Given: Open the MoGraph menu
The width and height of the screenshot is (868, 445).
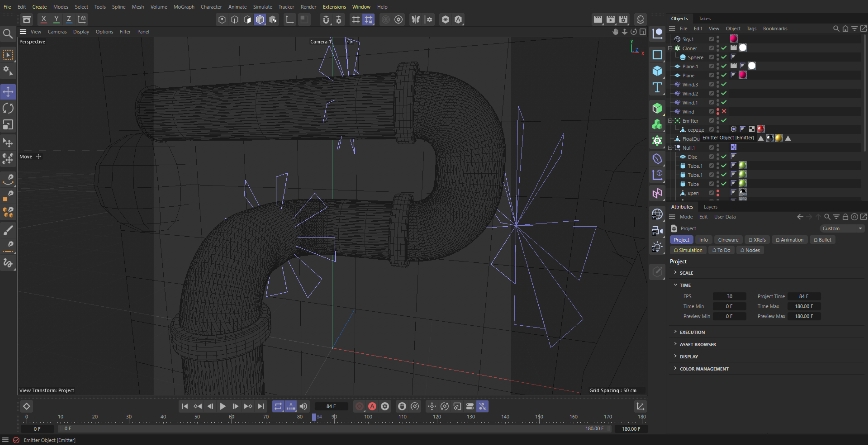Looking at the screenshot, I should tap(184, 7).
